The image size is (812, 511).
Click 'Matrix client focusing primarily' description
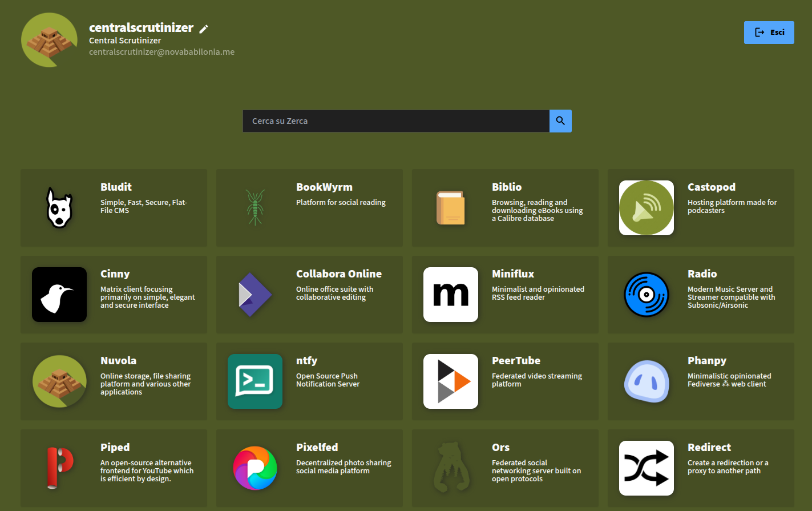click(x=148, y=297)
